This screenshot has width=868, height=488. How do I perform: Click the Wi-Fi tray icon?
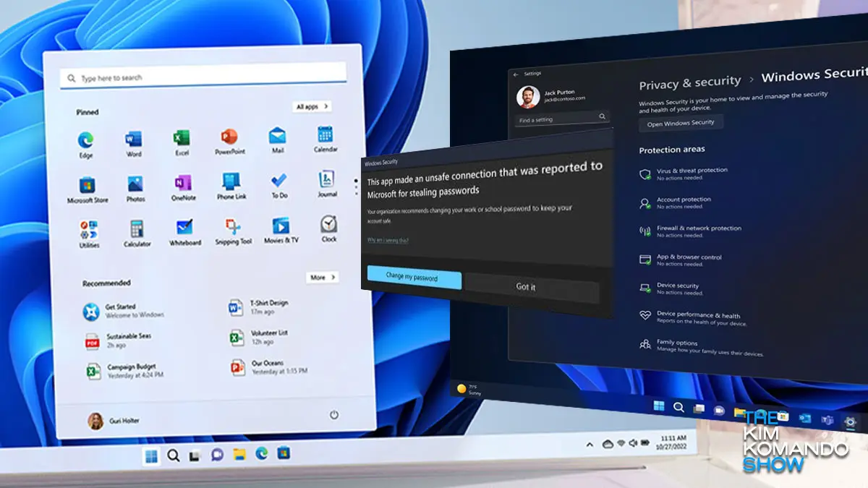[620, 443]
